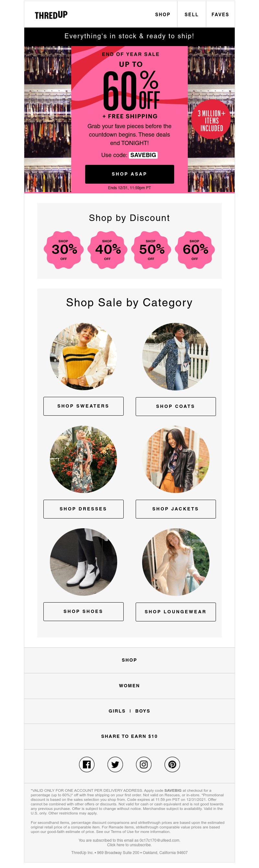Open the FAVES header menu item
Viewport: 259px width, 868px height.
tap(220, 15)
